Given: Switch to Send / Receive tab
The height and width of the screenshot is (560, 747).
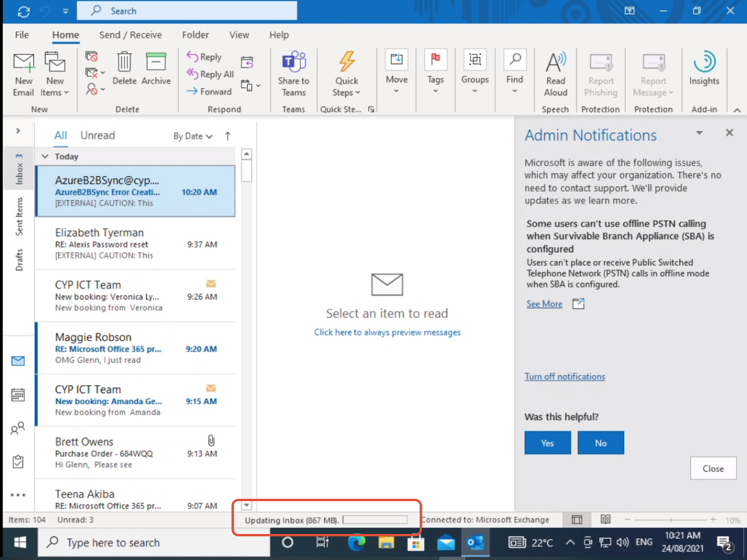Looking at the screenshot, I should click(130, 35).
